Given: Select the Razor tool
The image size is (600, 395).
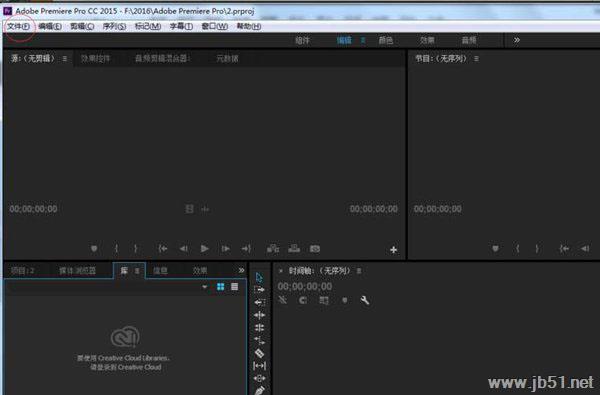Looking at the screenshot, I should click(259, 353).
